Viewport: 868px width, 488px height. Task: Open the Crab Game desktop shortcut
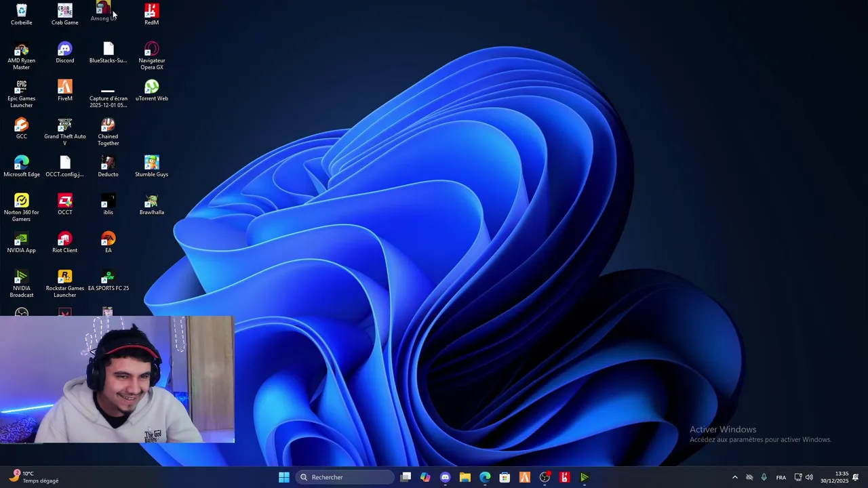65,15
